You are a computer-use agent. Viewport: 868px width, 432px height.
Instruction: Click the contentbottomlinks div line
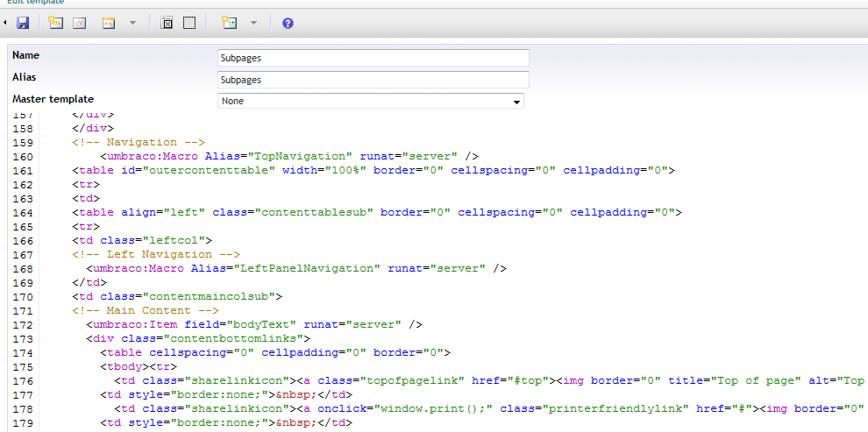[x=198, y=338]
